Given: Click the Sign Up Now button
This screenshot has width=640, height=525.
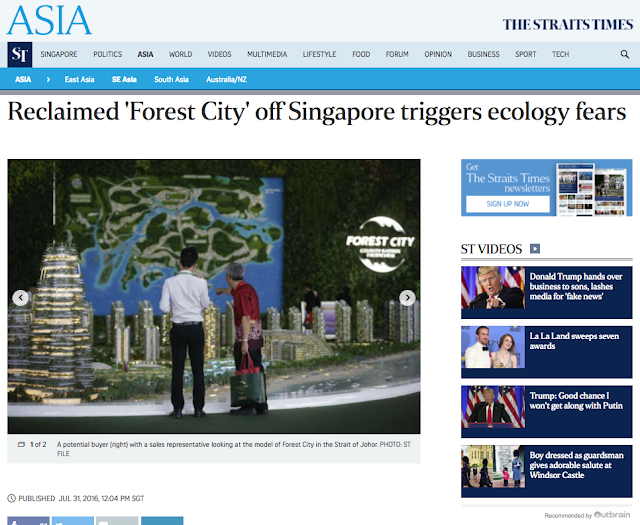Looking at the screenshot, I should pyautogui.click(x=508, y=204).
